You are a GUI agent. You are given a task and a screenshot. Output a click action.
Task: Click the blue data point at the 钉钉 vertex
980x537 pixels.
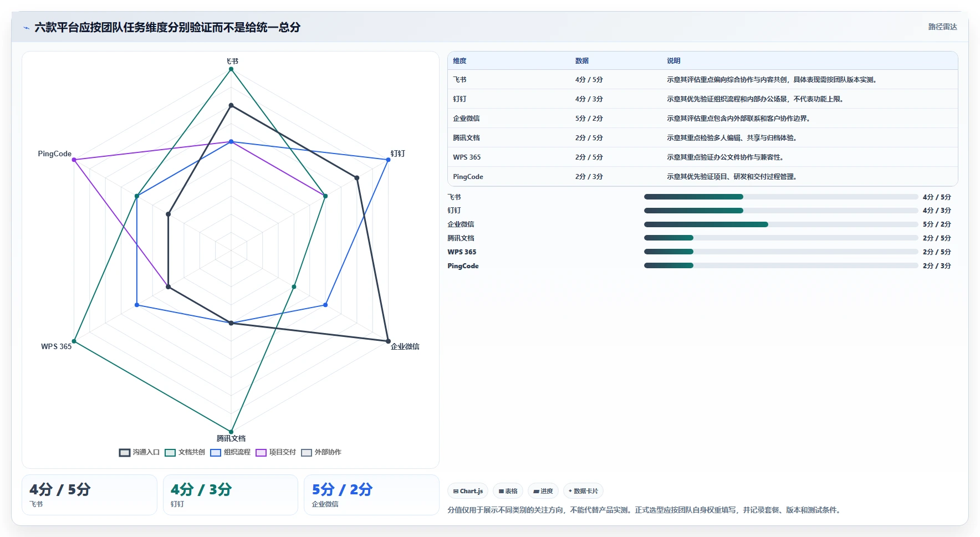click(388, 160)
